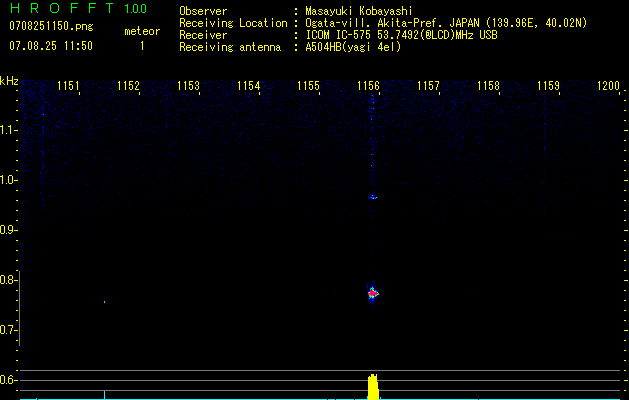Click time axis tick 1158
629x400 pixels.
click(489, 86)
